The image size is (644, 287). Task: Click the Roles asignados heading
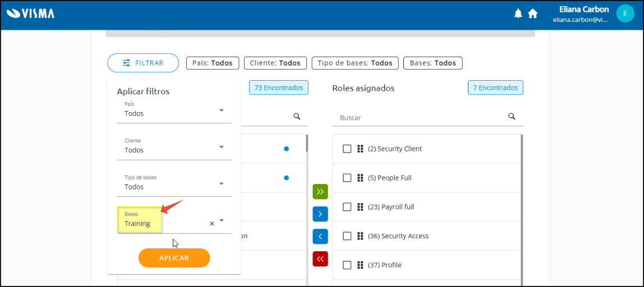click(363, 88)
